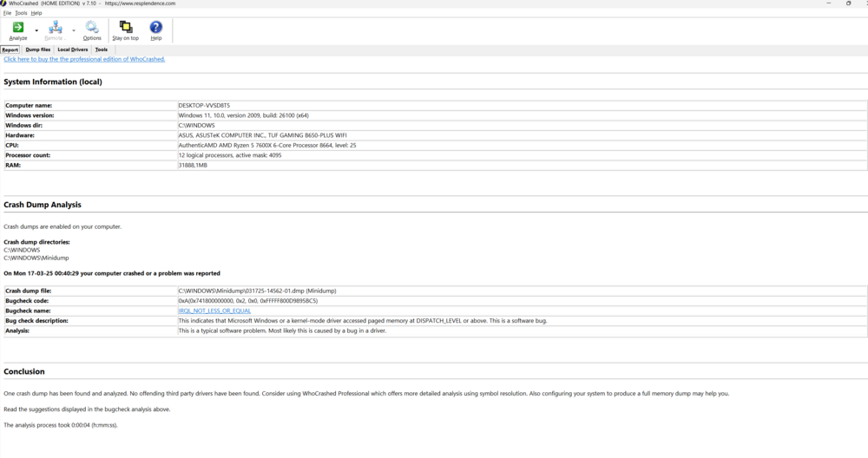
Task: Expand the Analyze dropdown arrow
Action: click(x=36, y=31)
